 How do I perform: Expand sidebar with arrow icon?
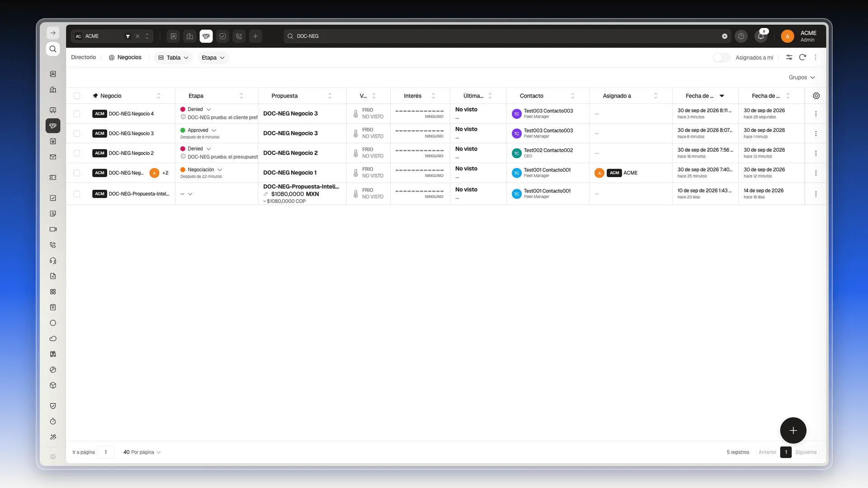53,33
